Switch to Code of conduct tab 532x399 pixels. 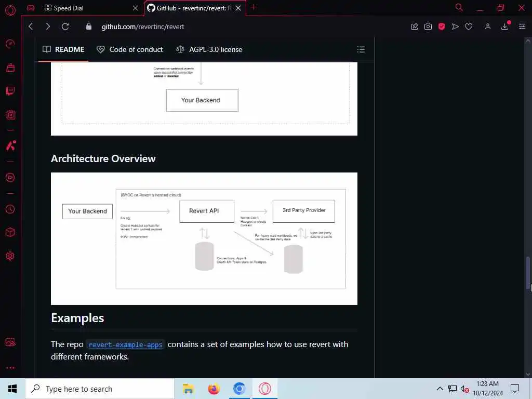click(x=129, y=49)
